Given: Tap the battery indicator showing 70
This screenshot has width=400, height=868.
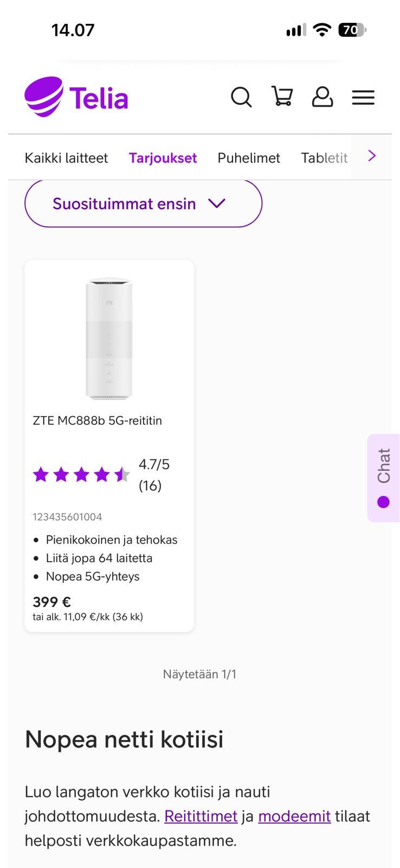Looking at the screenshot, I should tap(352, 30).
